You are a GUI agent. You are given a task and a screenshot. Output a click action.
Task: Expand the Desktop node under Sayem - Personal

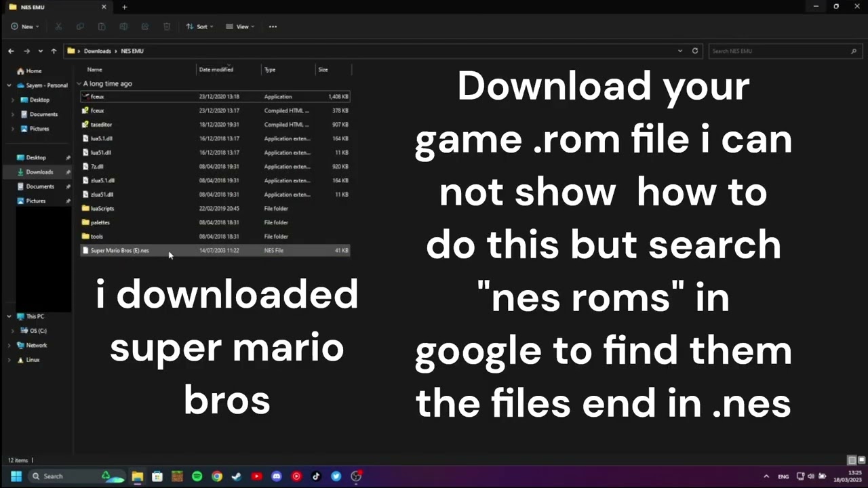point(14,100)
